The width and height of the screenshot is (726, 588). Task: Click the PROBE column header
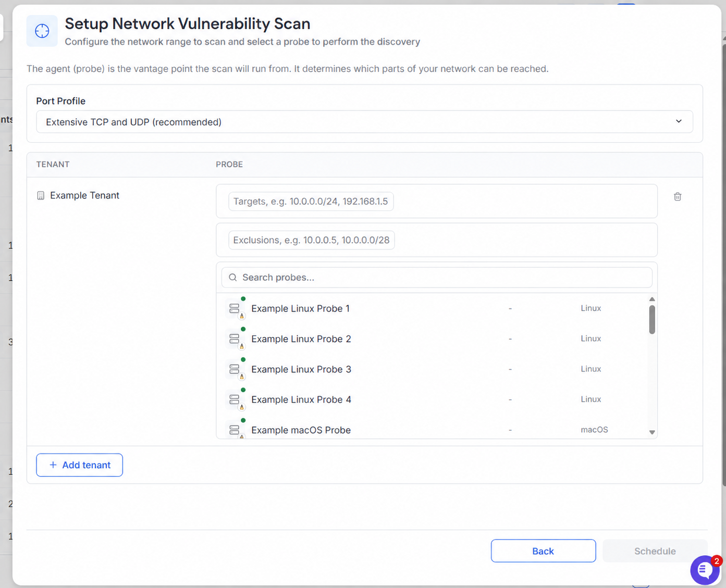click(x=229, y=165)
